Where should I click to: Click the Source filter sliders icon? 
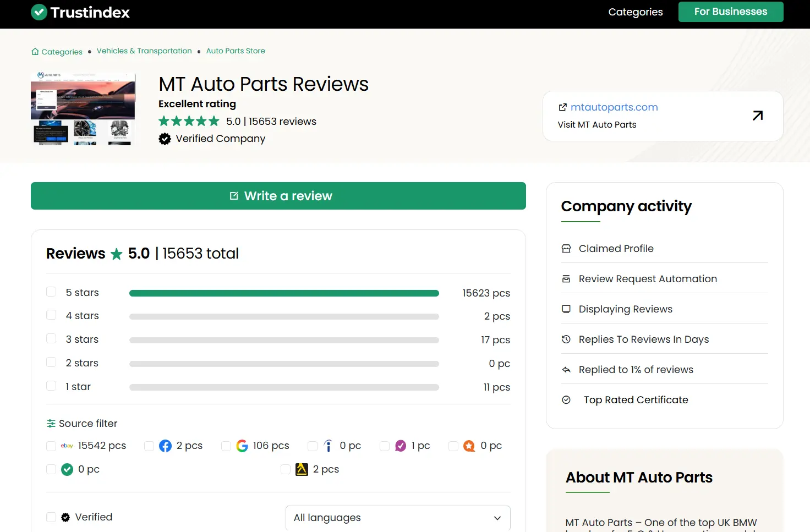click(x=51, y=424)
